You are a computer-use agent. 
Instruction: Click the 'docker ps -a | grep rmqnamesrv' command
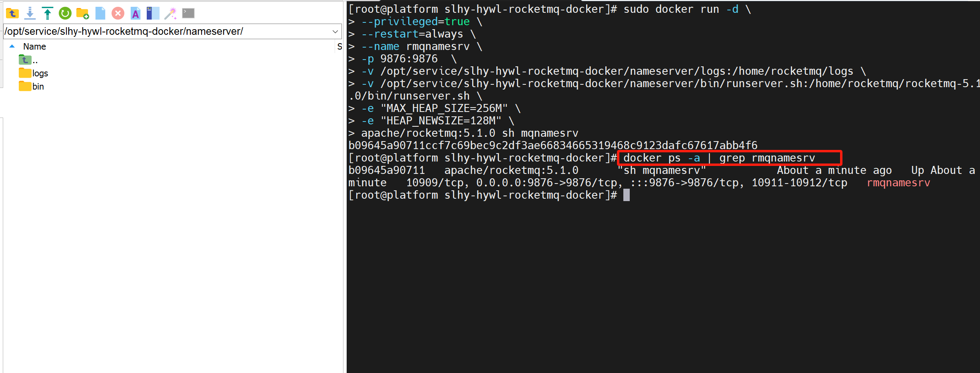click(x=719, y=158)
